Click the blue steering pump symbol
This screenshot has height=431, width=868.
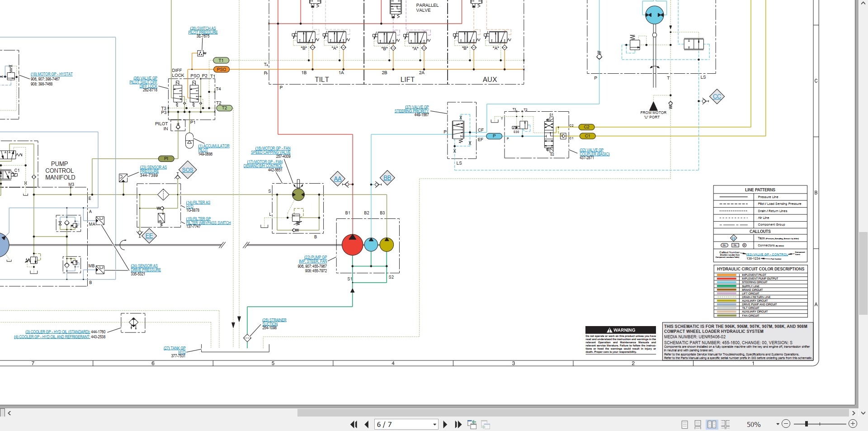coord(371,245)
